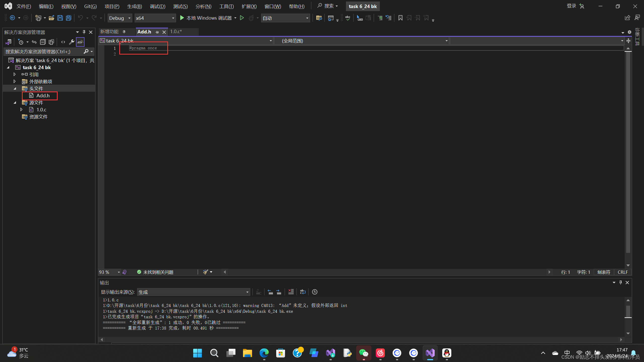Open the x64 platform dropdown
The image size is (644, 362).
(x=155, y=18)
